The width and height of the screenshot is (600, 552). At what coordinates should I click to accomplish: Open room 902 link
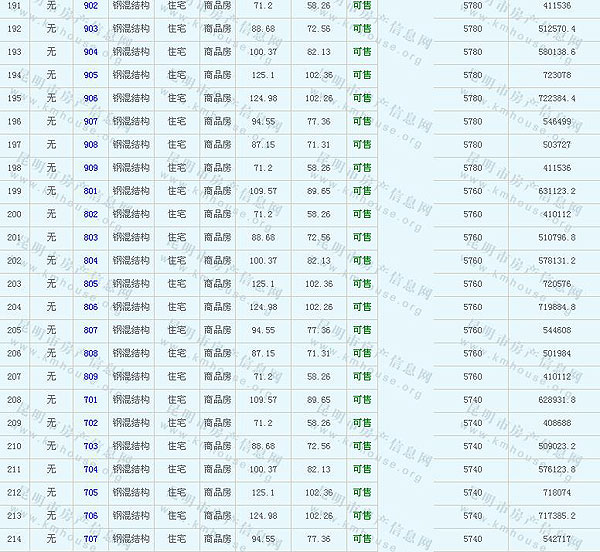point(91,6)
